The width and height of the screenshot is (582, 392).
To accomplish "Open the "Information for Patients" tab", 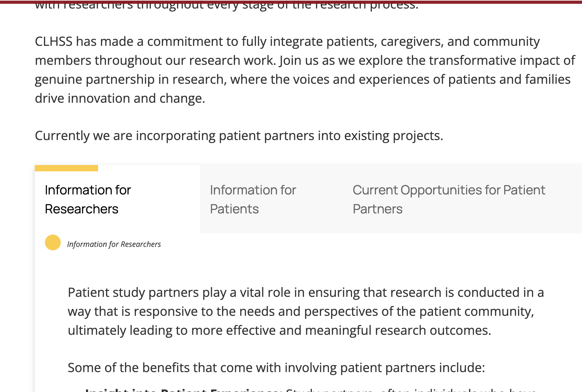I will (x=253, y=199).
